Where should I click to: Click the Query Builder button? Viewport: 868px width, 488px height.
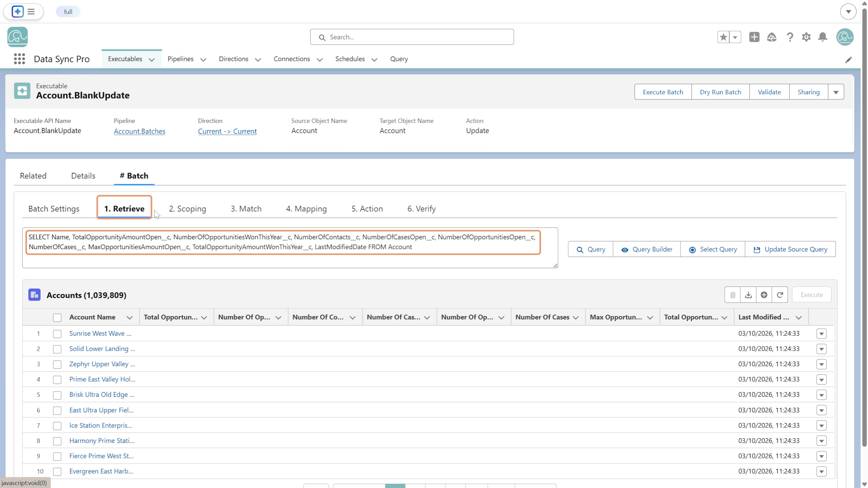tap(647, 249)
